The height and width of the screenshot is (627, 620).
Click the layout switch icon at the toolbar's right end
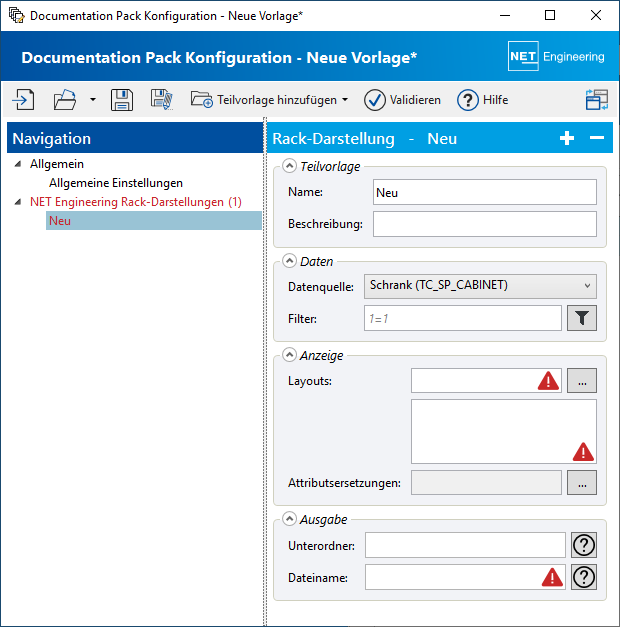(x=597, y=100)
